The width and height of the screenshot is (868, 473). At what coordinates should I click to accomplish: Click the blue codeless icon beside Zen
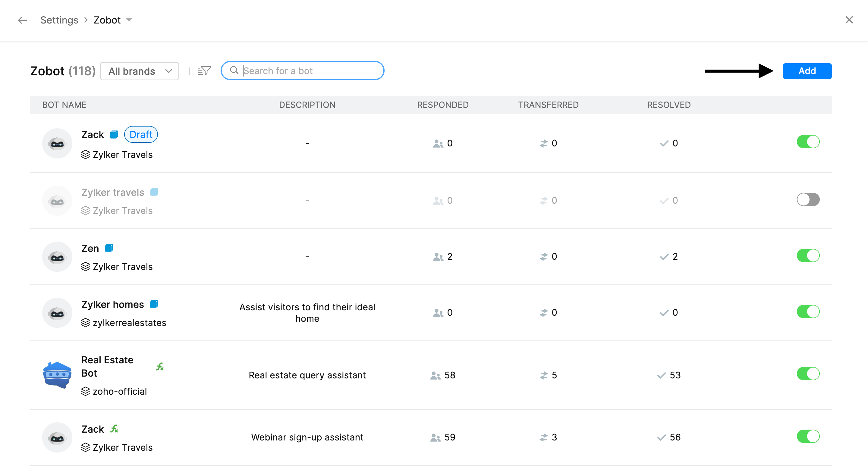coord(109,248)
